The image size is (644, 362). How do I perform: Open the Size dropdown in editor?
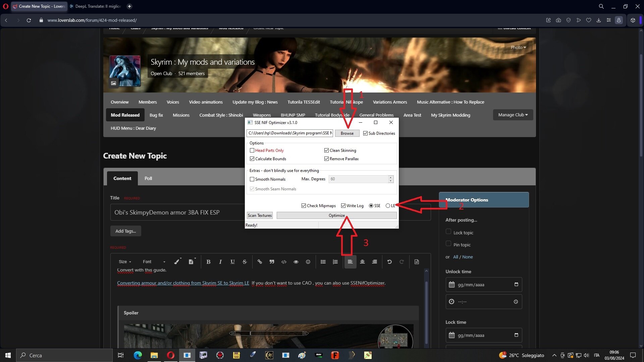[x=125, y=262]
